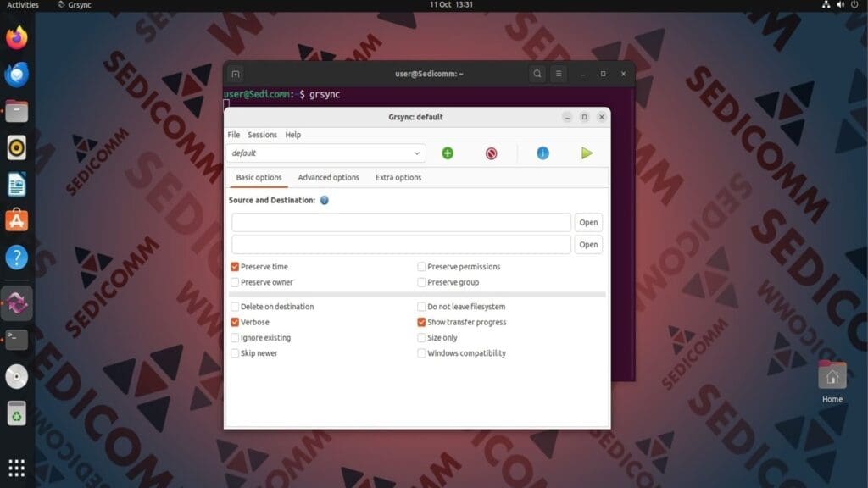
Task: Open the Help menu in Grsync
Action: 292,135
